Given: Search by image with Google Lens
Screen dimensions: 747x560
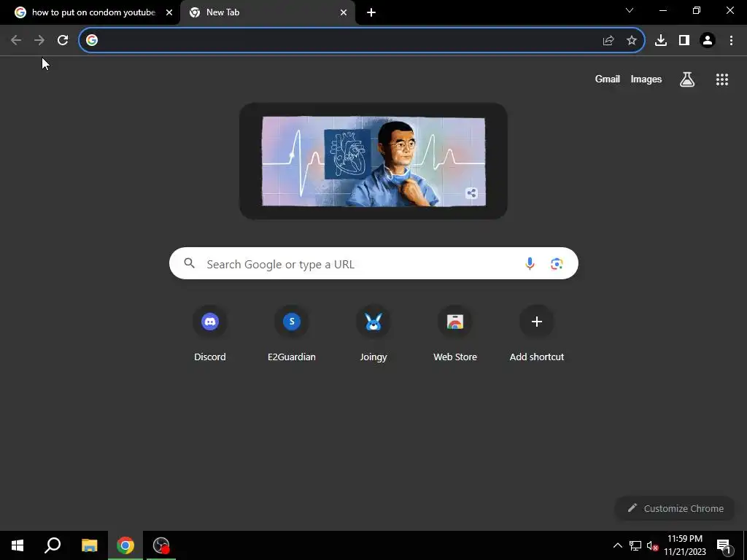Looking at the screenshot, I should [557, 263].
